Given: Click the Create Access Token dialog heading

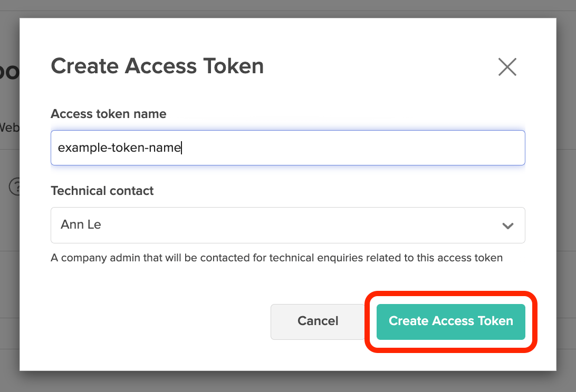Looking at the screenshot, I should click(157, 66).
